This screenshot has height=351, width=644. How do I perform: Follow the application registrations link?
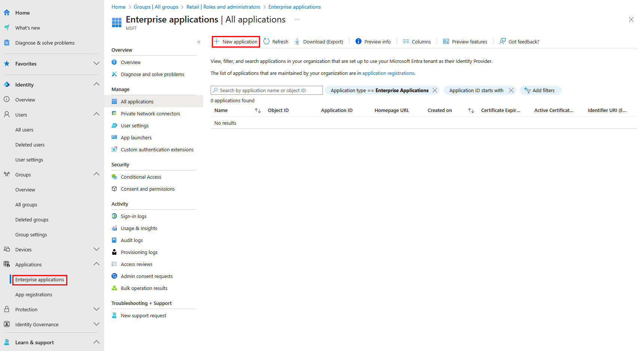click(388, 73)
